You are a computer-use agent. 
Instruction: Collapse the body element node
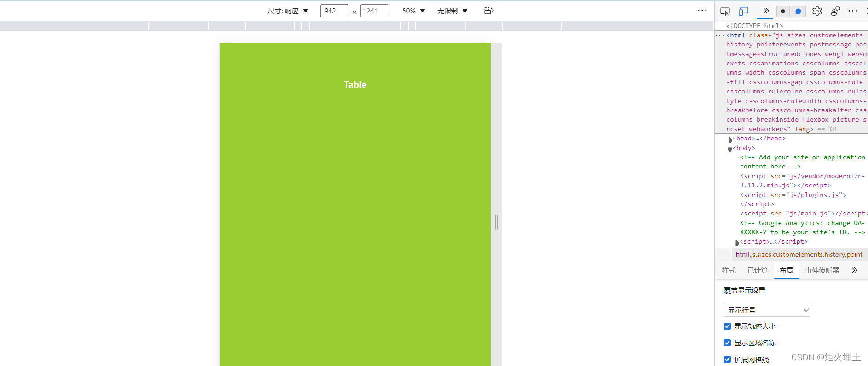tap(730, 149)
